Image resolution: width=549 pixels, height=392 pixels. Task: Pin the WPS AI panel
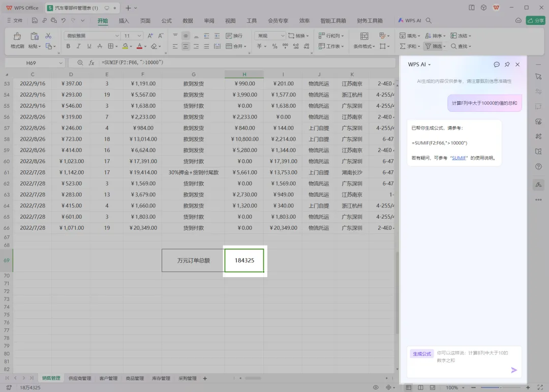click(507, 65)
